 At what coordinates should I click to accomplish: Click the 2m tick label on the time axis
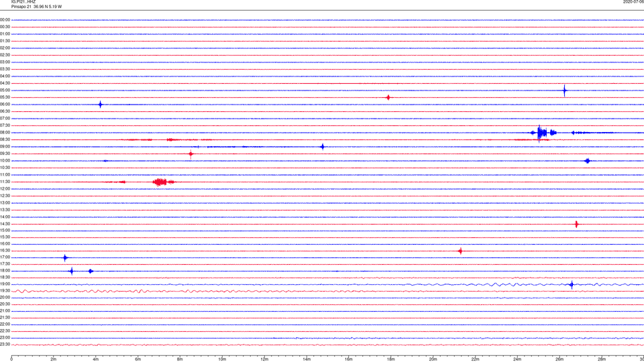[x=54, y=359]
